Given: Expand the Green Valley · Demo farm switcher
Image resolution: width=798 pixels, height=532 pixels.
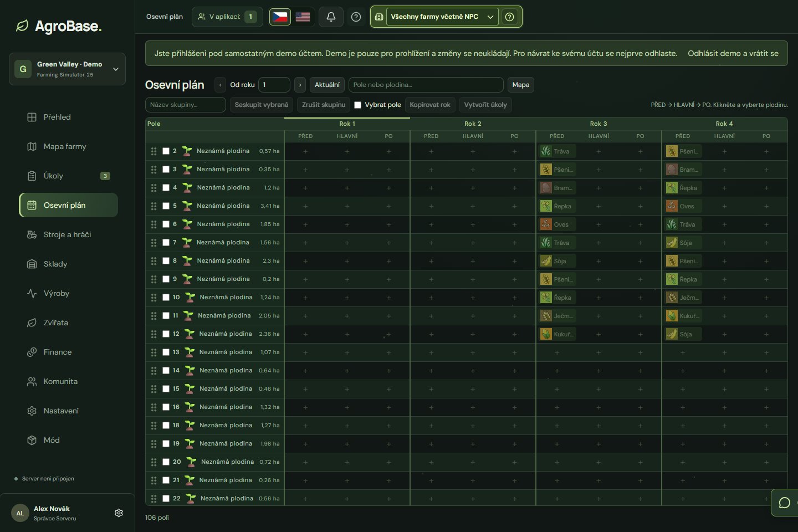Looking at the screenshot, I should 67,69.
